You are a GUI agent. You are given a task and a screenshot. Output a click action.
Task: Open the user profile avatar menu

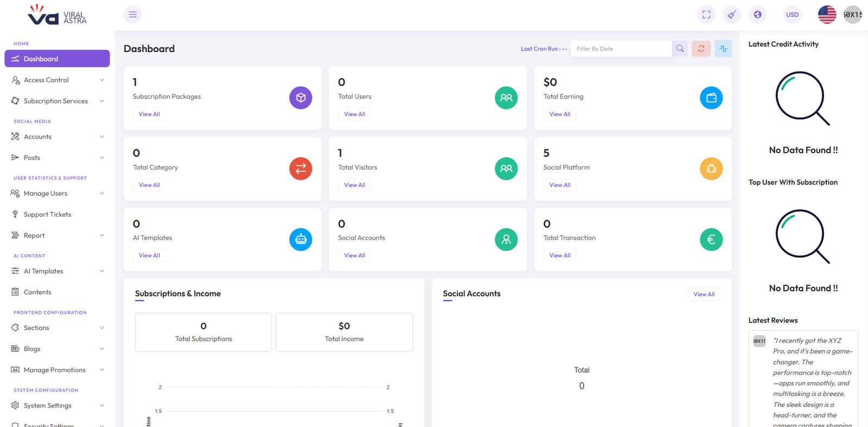852,15
